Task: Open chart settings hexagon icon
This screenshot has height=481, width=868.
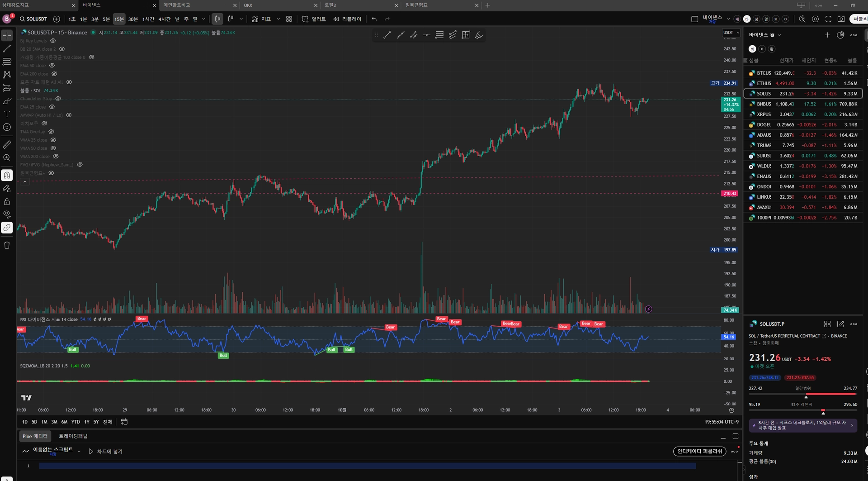Action: (816, 19)
